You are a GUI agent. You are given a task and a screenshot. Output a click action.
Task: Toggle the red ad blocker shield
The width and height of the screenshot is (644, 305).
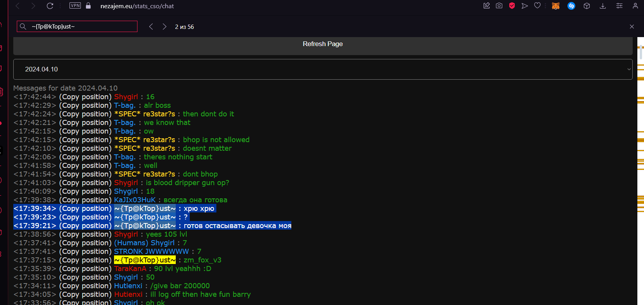pos(512,6)
